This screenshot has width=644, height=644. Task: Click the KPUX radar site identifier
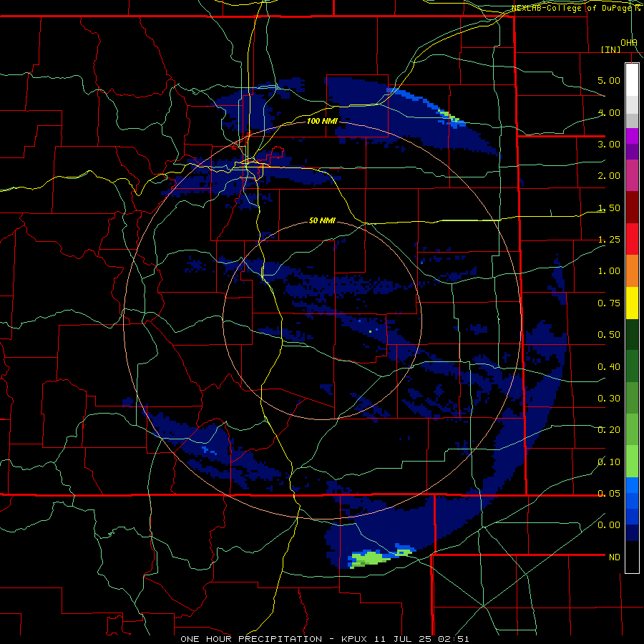356,639
